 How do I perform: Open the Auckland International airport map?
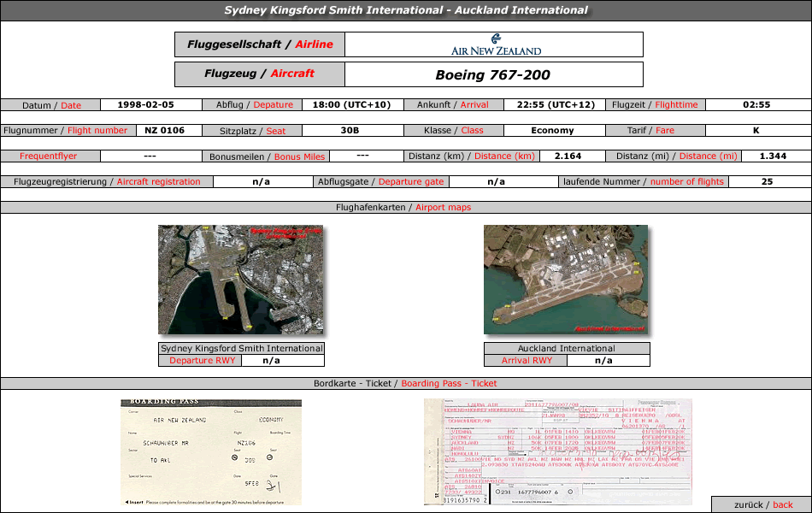click(x=566, y=280)
